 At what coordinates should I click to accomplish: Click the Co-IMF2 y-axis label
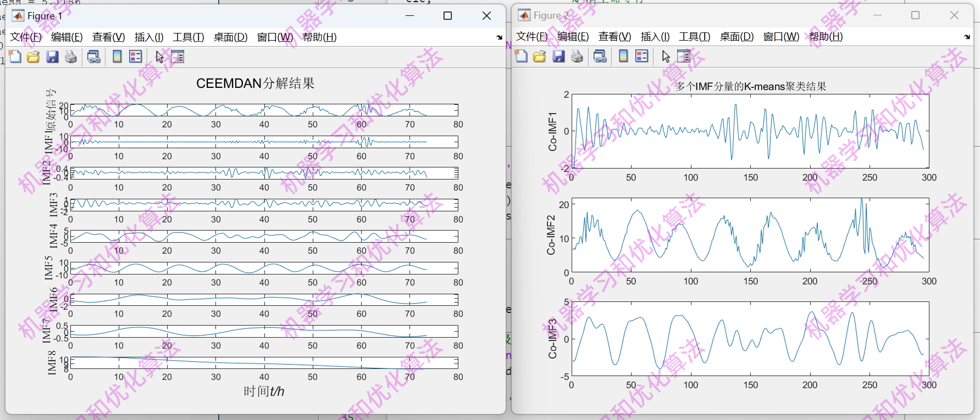pyautogui.click(x=551, y=235)
